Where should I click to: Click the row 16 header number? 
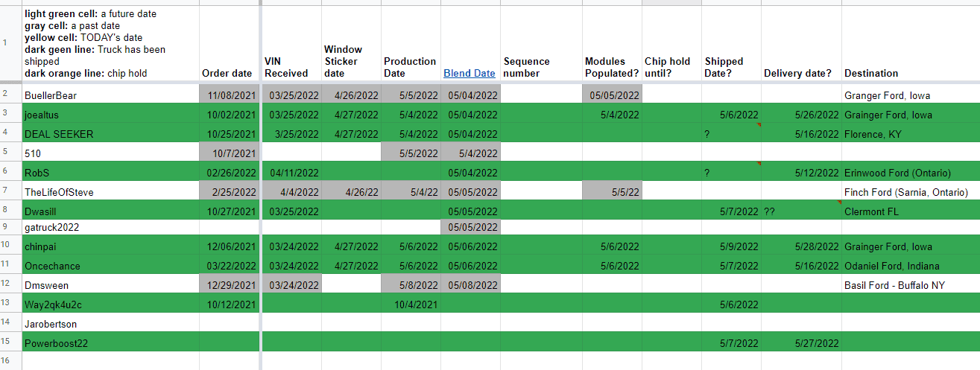(5, 361)
